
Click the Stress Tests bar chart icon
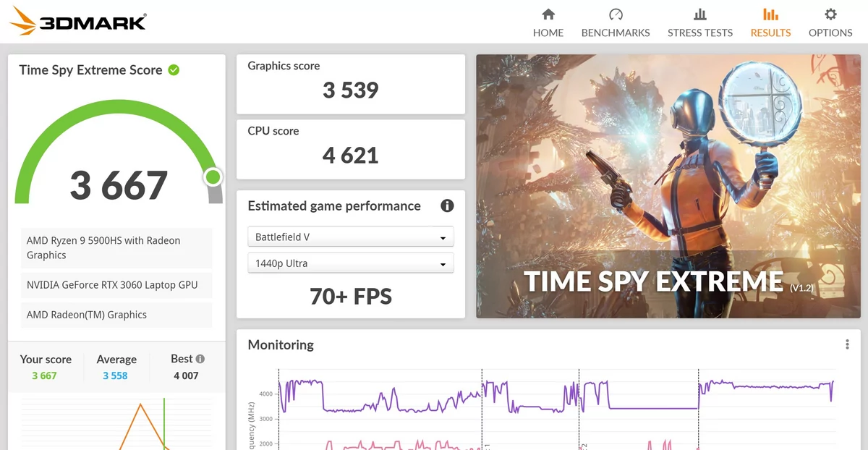tap(700, 14)
